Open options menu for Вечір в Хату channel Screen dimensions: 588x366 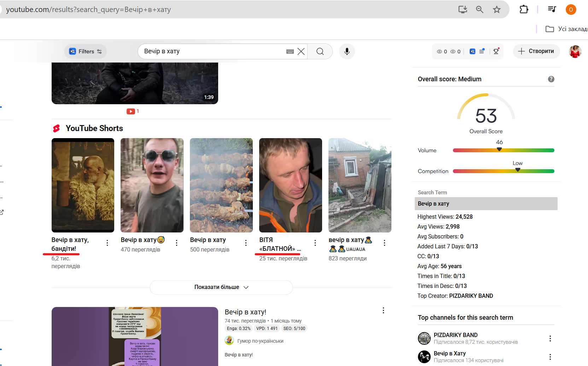pos(550,357)
